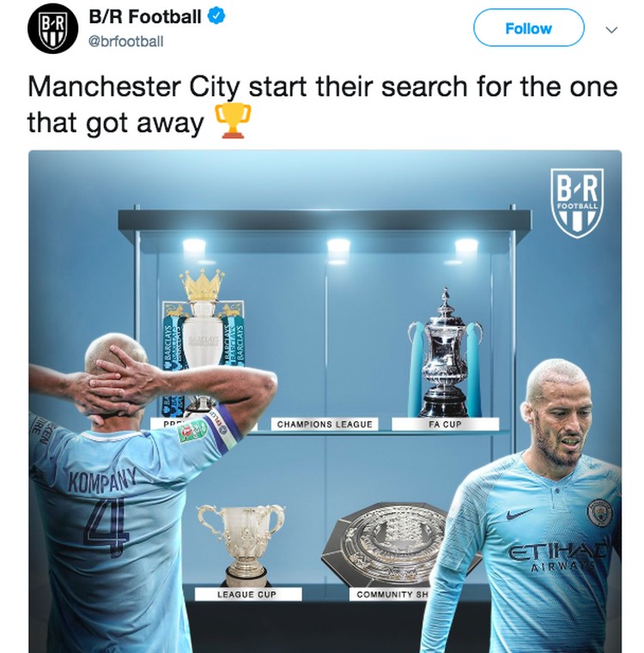Open the B/R Football display name link
644x653 pixels.
[x=144, y=17]
